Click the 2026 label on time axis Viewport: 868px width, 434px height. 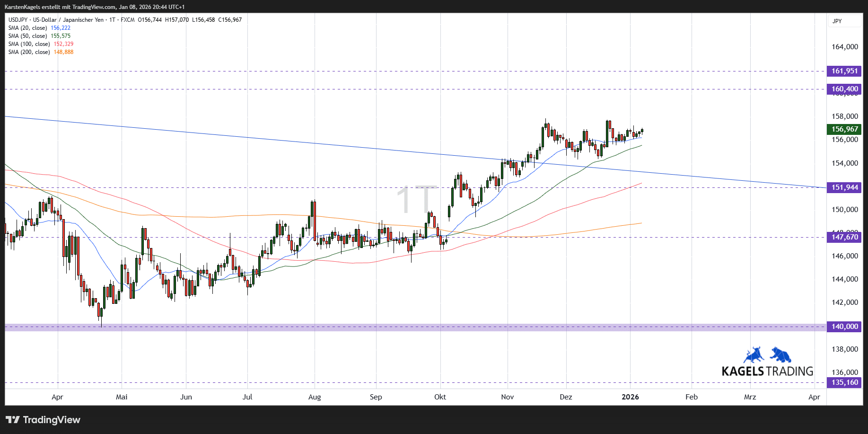click(x=630, y=397)
